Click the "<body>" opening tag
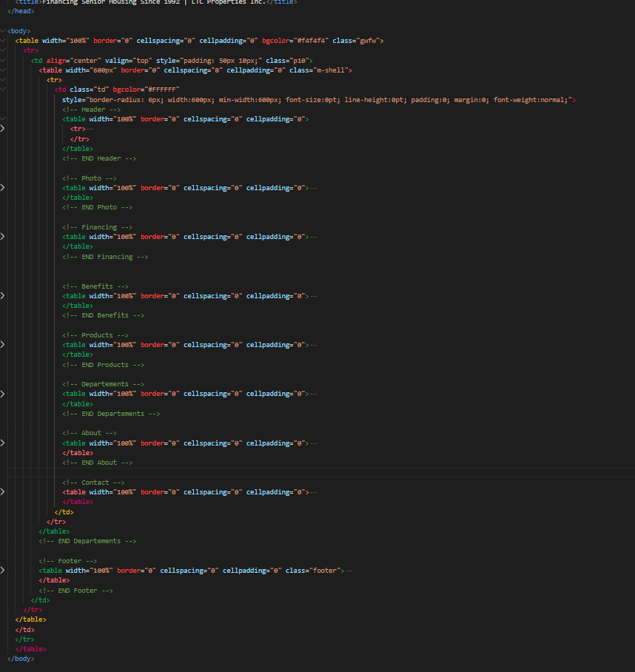 coord(19,31)
